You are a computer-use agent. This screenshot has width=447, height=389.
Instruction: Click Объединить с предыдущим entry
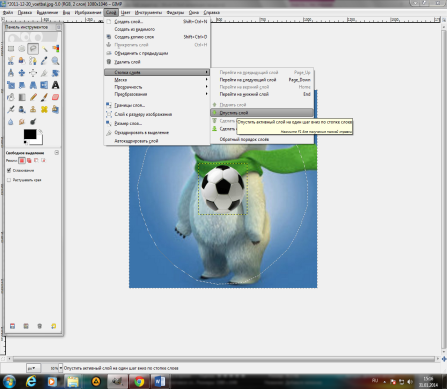pos(157,53)
